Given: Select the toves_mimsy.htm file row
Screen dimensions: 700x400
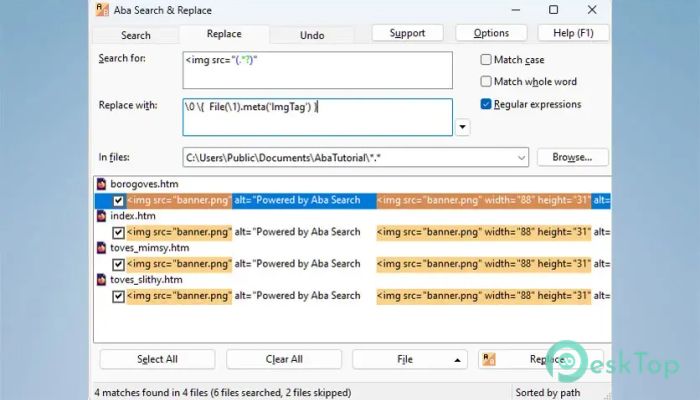Looking at the screenshot, I should click(352, 248).
